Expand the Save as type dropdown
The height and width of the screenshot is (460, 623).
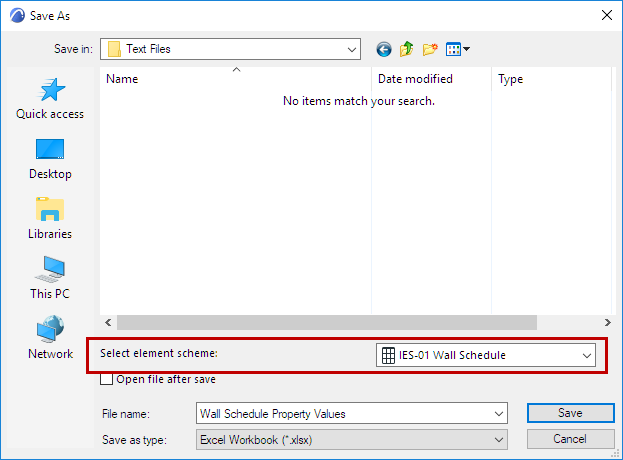coord(499,438)
